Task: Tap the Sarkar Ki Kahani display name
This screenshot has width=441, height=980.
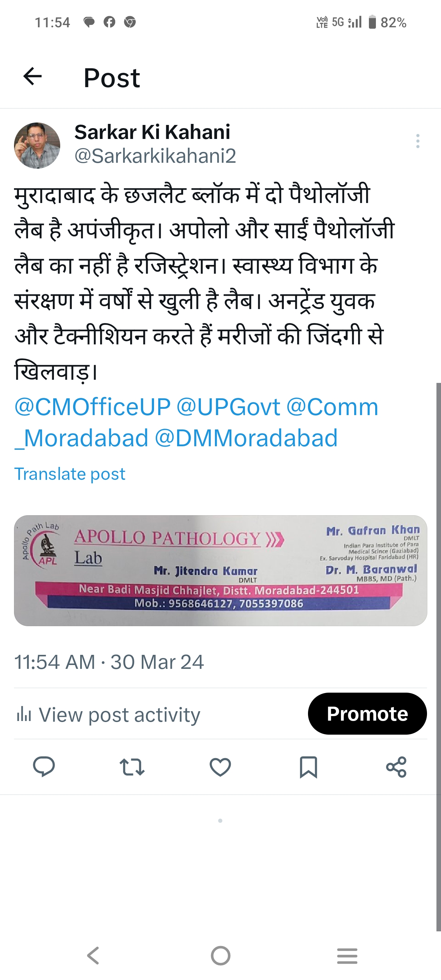Action: pos(152,132)
